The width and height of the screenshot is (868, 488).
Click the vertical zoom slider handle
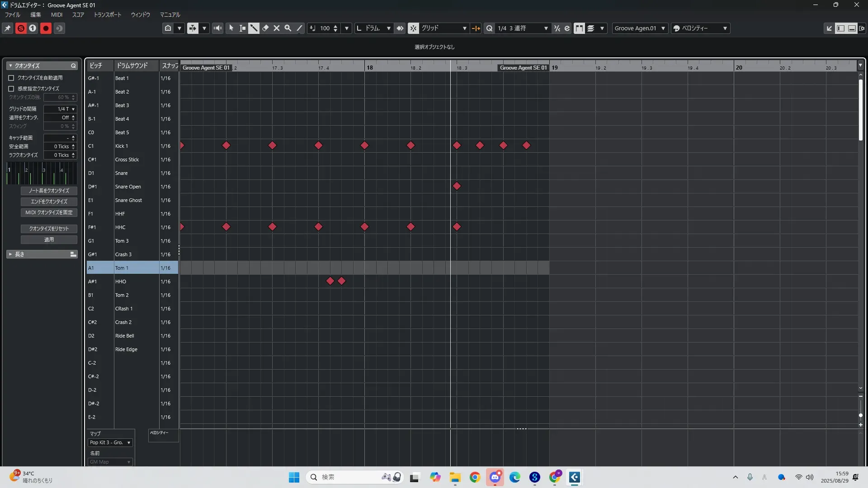[x=860, y=415]
